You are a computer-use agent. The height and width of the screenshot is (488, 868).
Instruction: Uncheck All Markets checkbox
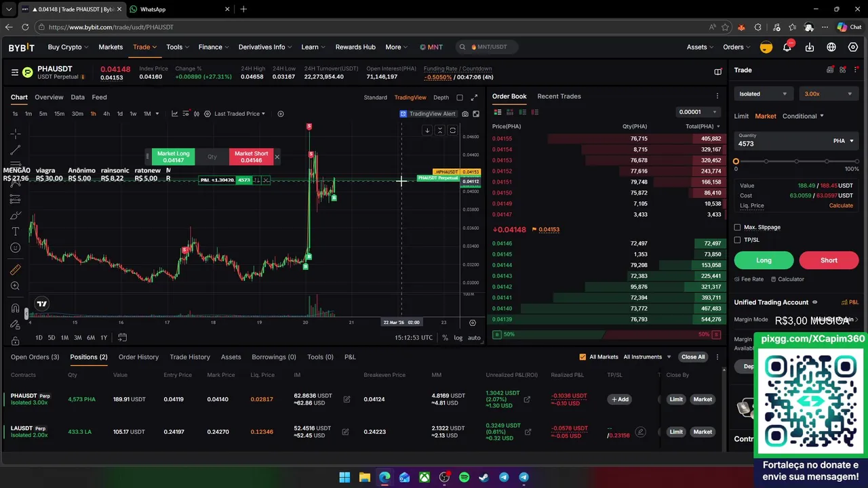583,357
